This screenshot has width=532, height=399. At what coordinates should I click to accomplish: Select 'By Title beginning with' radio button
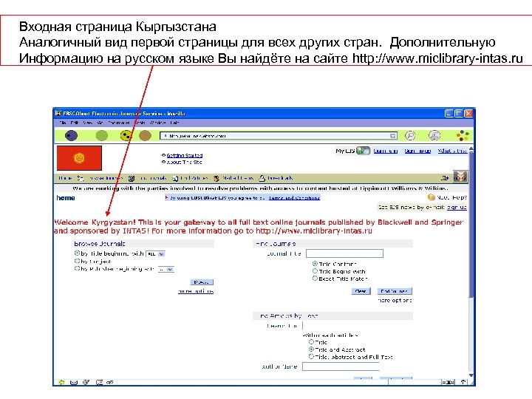[x=77, y=253]
